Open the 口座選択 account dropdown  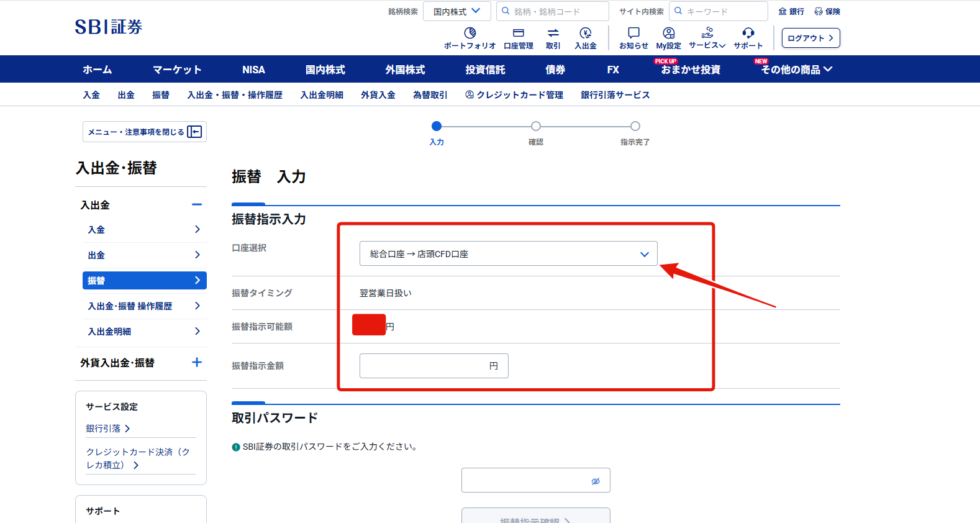[508, 253]
